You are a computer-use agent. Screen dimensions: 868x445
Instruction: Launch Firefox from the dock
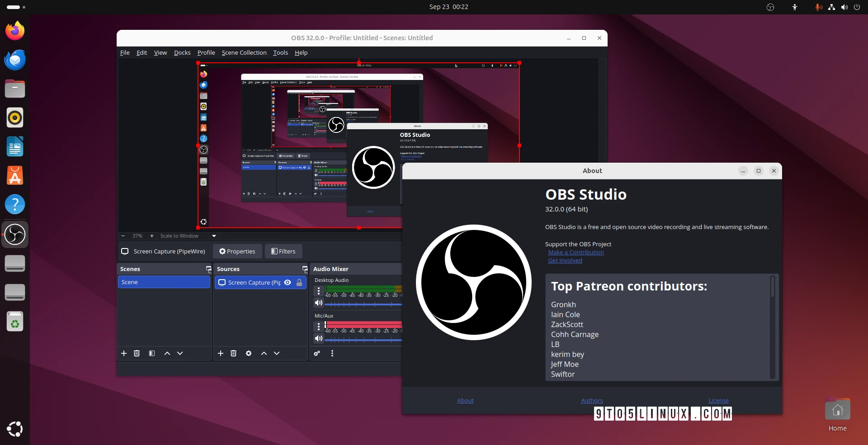pyautogui.click(x=15, y=31)
